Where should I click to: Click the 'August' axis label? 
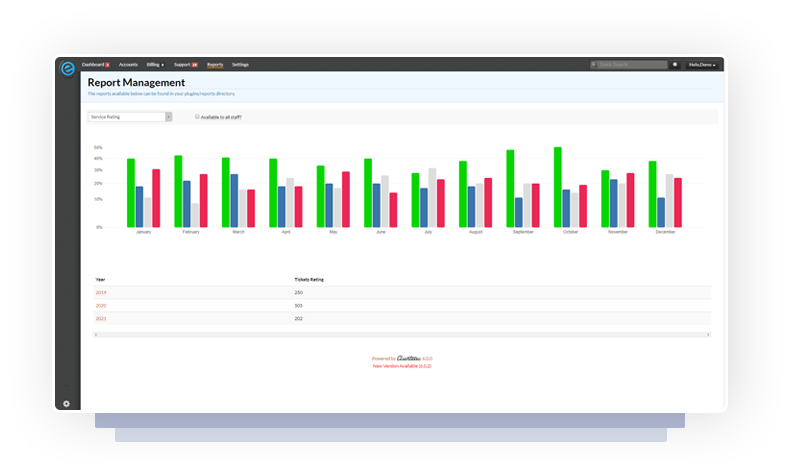pyautogui.click(x=475, y=232)
